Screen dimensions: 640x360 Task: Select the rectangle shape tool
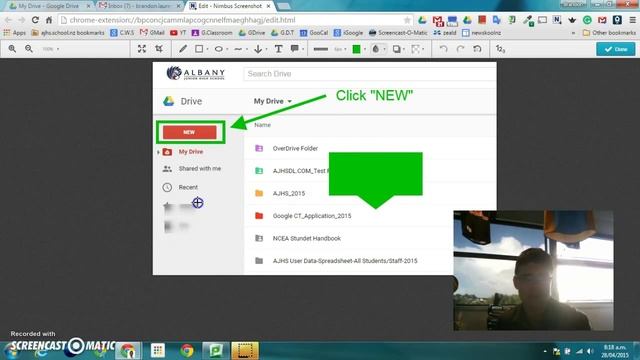(199, 49)
